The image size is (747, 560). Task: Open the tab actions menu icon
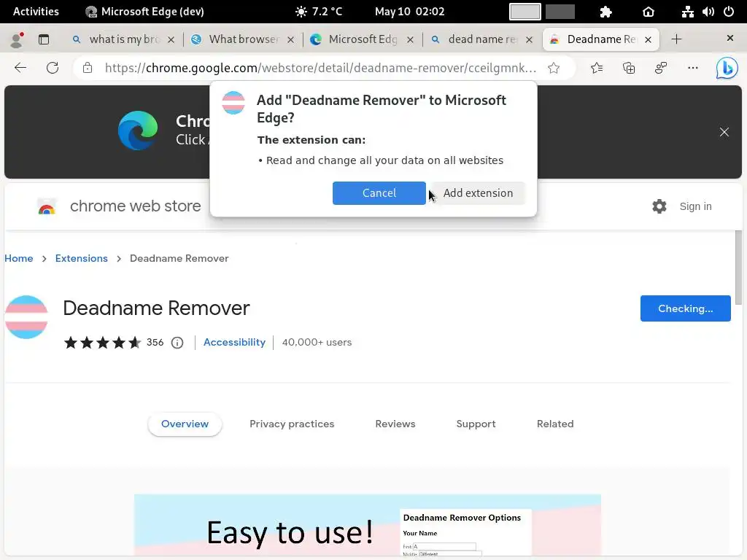(44, 39)
